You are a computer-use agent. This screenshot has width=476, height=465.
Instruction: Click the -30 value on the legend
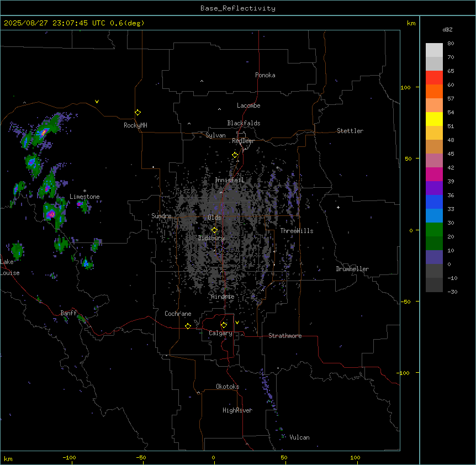point(452,292)
